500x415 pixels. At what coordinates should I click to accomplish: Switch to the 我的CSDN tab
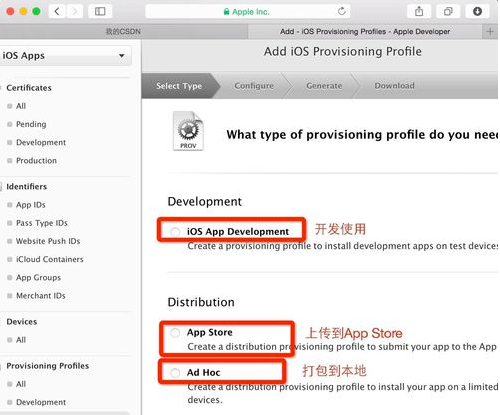[123, 32]
